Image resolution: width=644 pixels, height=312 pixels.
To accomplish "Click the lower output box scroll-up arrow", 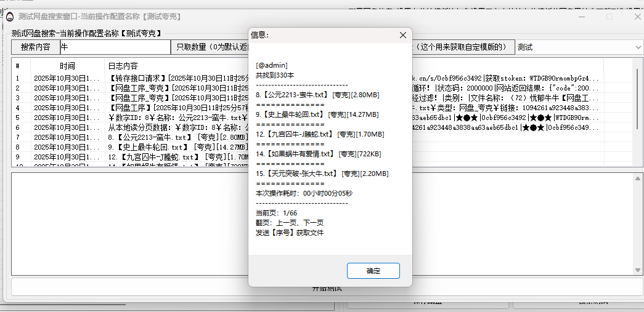I will tap(638, 178).
